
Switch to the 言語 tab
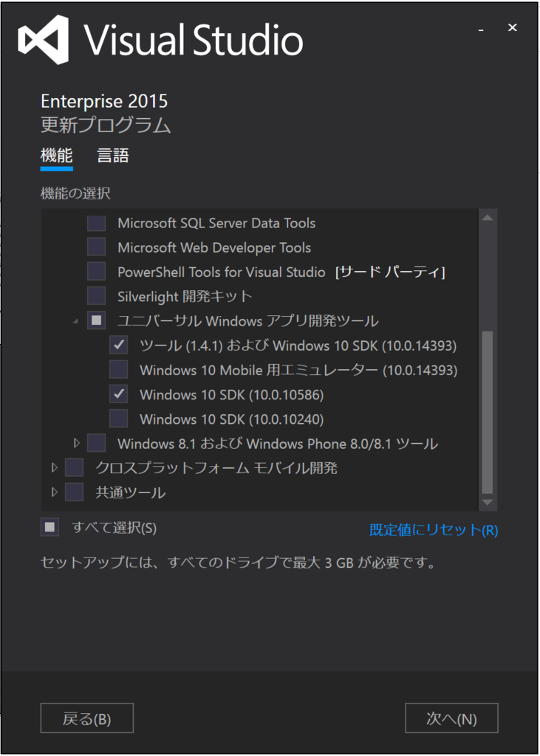[112, 156]
